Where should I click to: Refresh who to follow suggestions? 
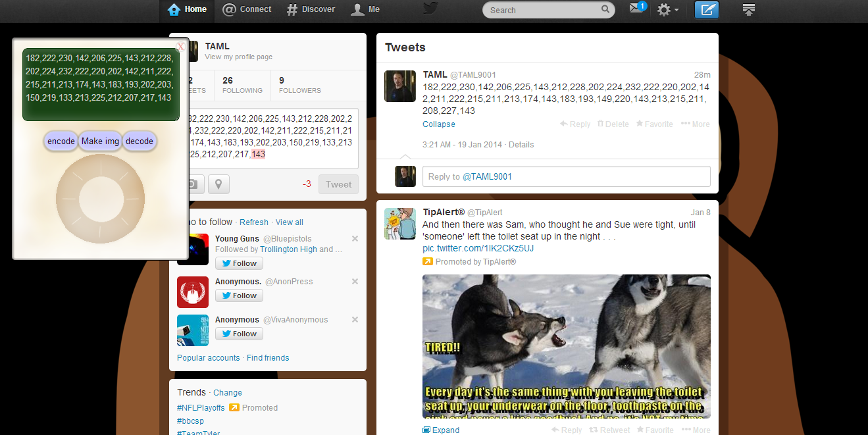254,222
